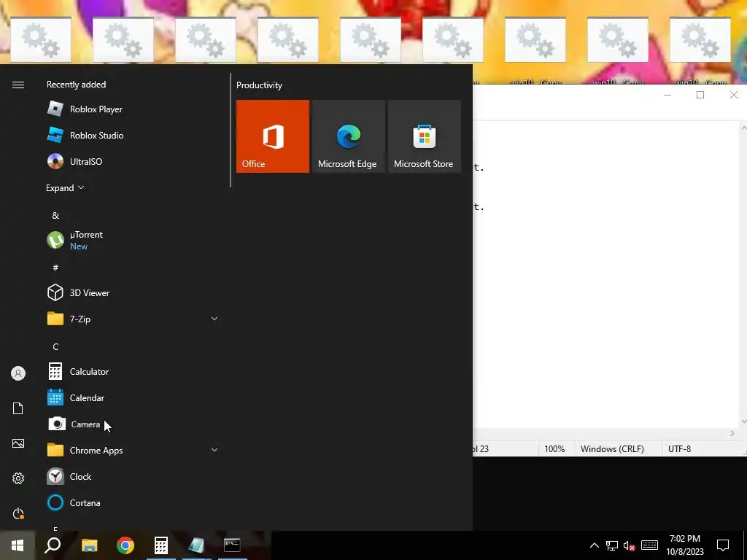Viewport: 747px width, 560px height.
Task: Launch Roblox Studio
Action: tap(132, 135)
